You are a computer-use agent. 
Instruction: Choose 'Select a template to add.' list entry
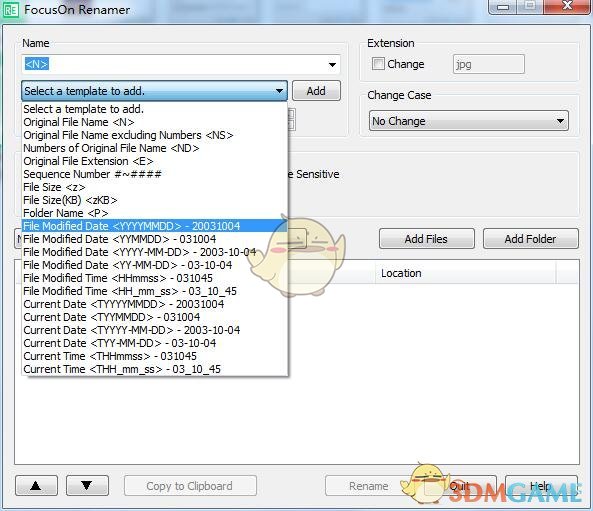154,109
